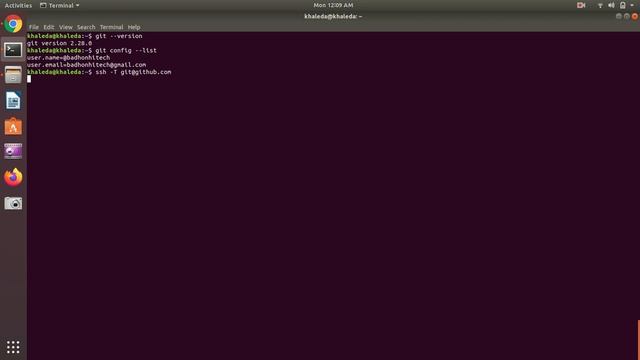Open the network status icon
Image resolution: width=640 pixels, height=360 pixels.
click(x=600, y=5)
